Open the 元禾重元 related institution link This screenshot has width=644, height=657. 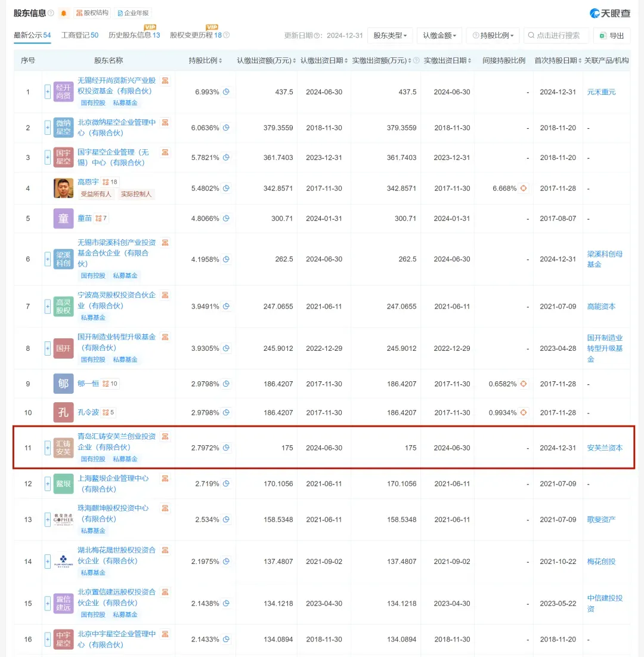[601, 92]
